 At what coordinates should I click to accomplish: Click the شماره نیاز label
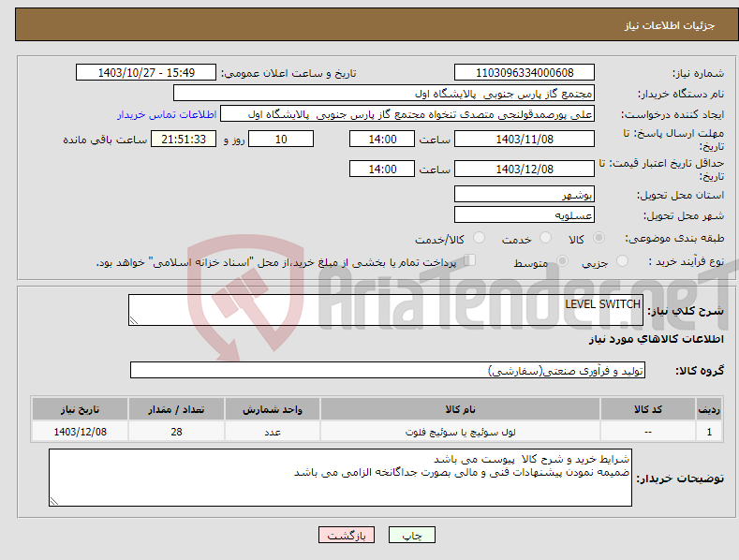(698, 74)
